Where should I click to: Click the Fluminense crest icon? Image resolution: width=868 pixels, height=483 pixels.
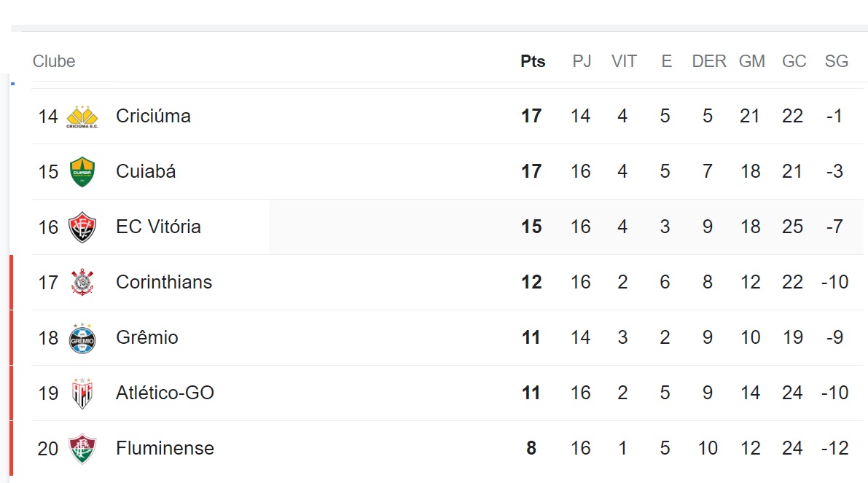tap(82, 448)
